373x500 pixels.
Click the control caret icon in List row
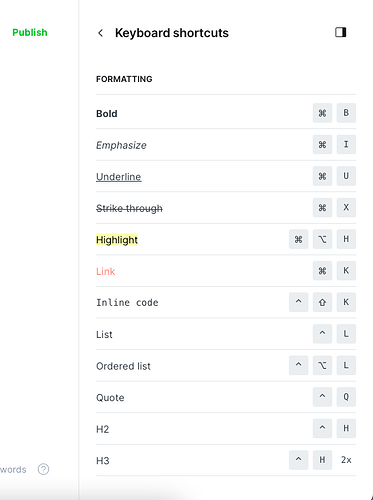322,334
